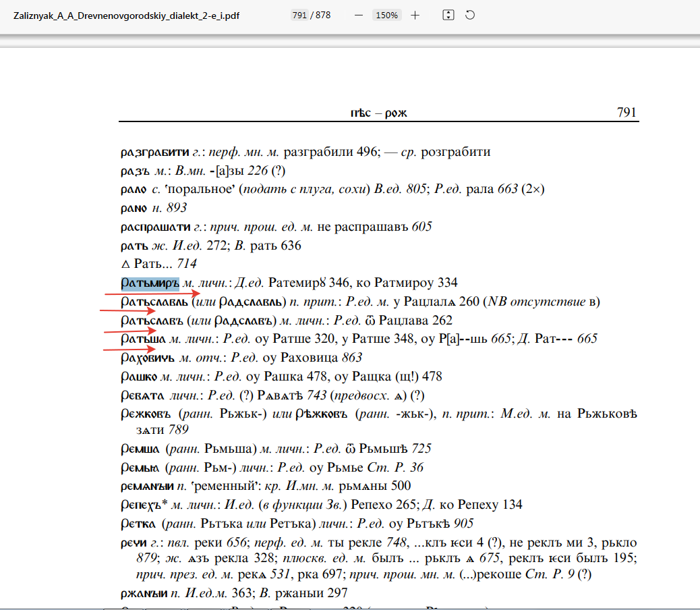Image resolution: width=700 pixels, height=610 pixels.
Task: Click the headword Ратьславъ
Action: click(152, 321)
